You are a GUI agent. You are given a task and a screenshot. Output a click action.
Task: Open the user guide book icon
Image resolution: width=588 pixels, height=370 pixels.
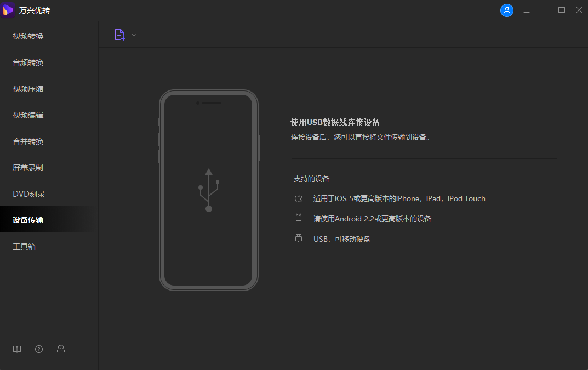coord(16,349)
